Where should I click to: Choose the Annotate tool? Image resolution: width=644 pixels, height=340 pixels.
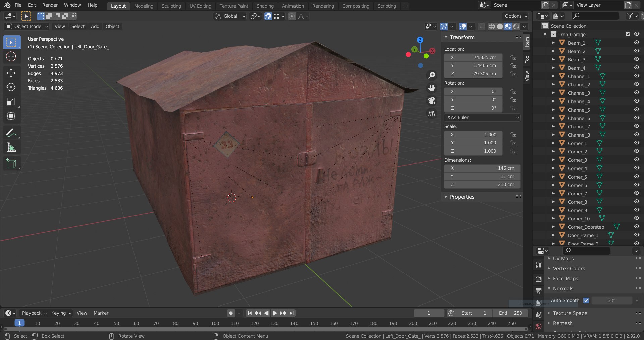point(11,133)
